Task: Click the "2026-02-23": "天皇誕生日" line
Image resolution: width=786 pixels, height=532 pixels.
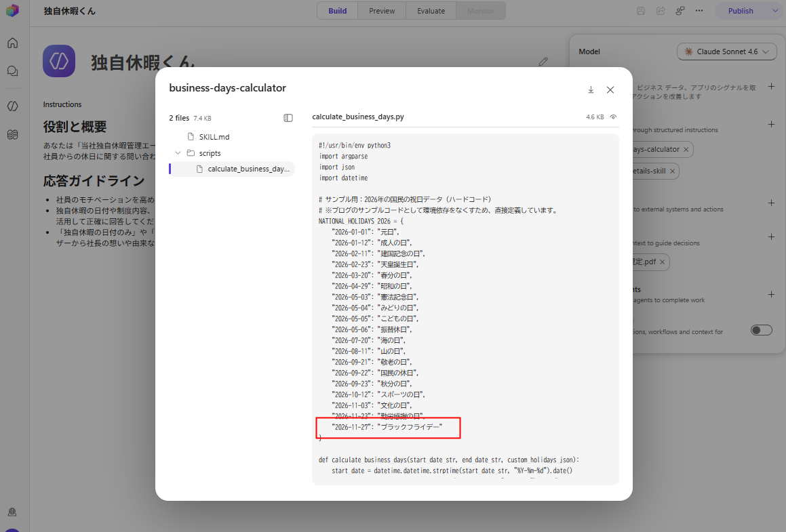Action: click(376, 264)
